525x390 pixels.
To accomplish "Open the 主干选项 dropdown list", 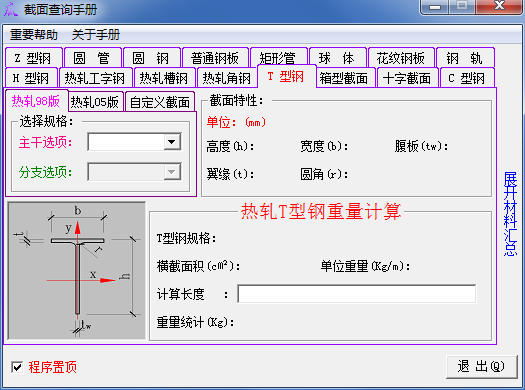I will click(172, 142).
